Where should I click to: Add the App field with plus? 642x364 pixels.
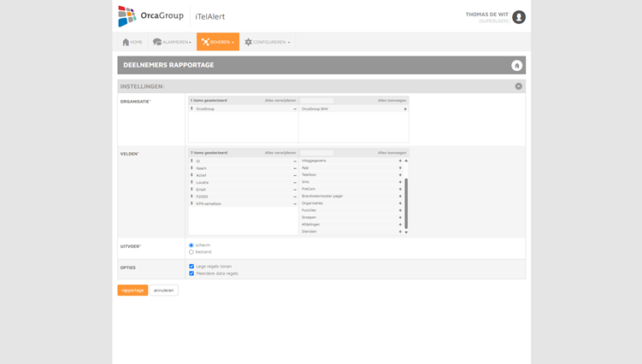[400, 167]
